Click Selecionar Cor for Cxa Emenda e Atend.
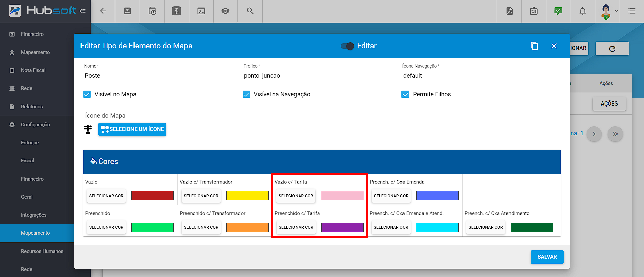Image resolution: width=644 pixels, height=277 pixels. [391, 227]
